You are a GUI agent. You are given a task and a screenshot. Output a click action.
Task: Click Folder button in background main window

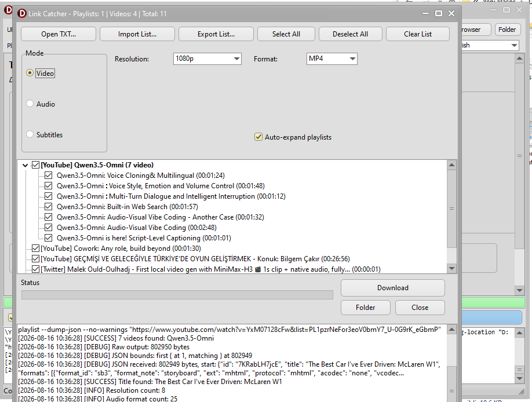click(x=507, y=30)
